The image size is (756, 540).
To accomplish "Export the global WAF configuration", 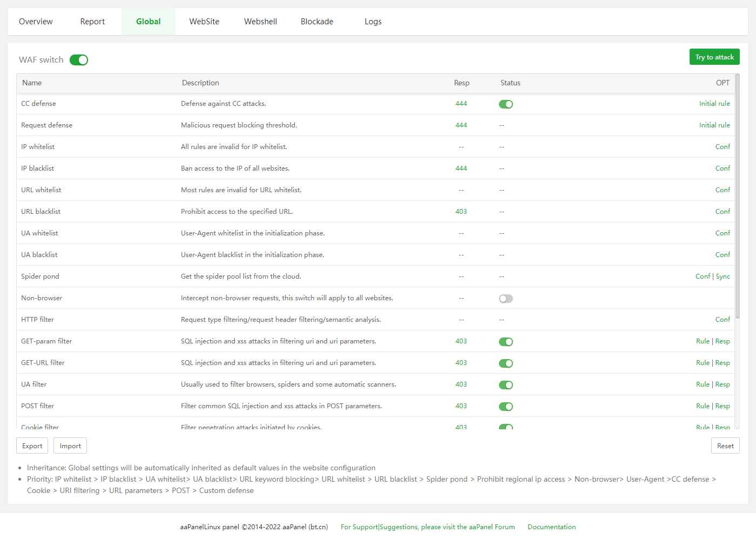I will (32, 446).
